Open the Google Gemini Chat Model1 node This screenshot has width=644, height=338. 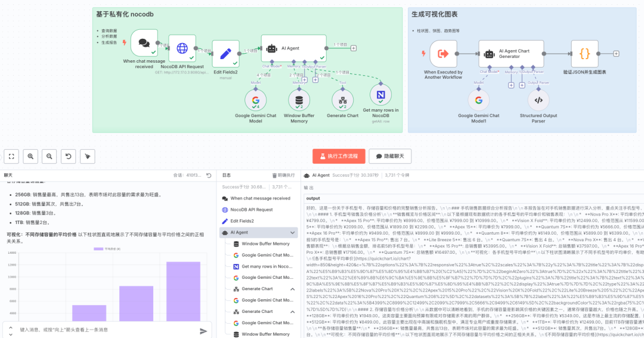[478, 100]
